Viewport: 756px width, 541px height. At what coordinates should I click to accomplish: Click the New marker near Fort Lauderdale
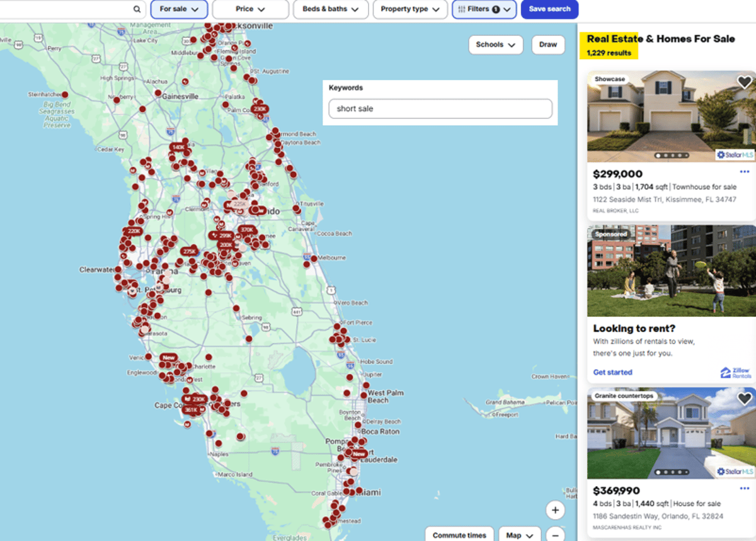point(359,453)
